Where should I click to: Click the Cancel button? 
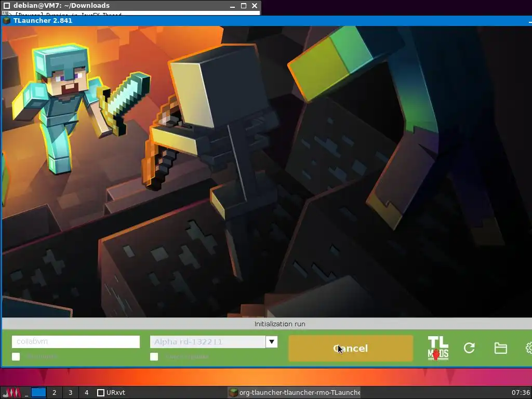[351, 348]
